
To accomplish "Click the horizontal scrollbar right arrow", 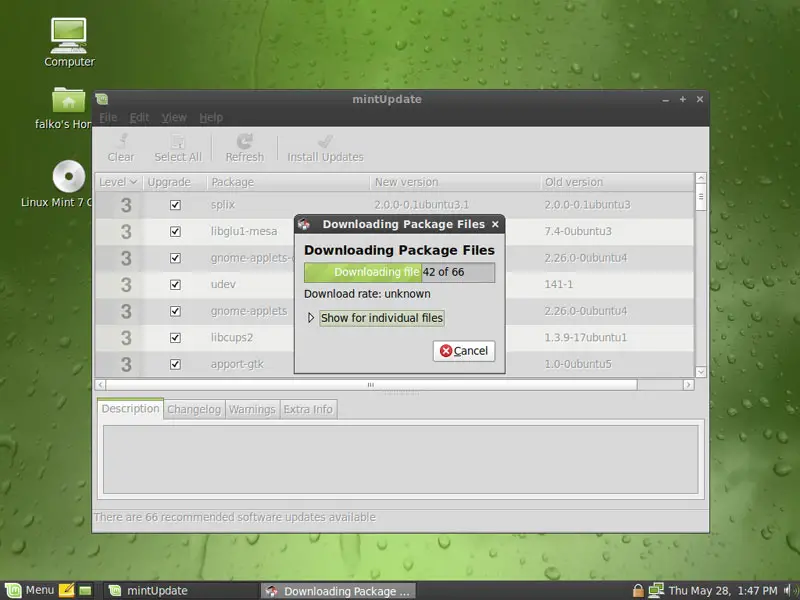I will coord(688,385).
